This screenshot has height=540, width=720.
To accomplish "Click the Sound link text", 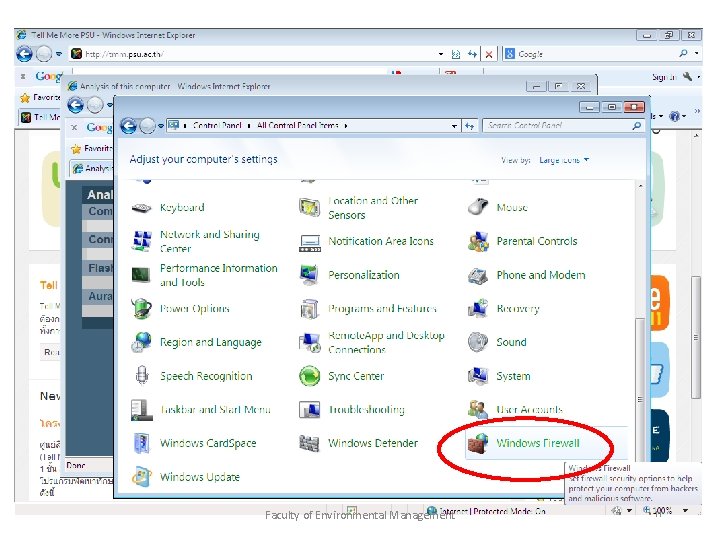I will (511, 342).
